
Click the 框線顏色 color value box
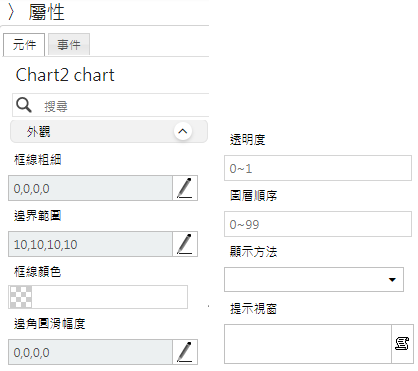click(98, 297)
